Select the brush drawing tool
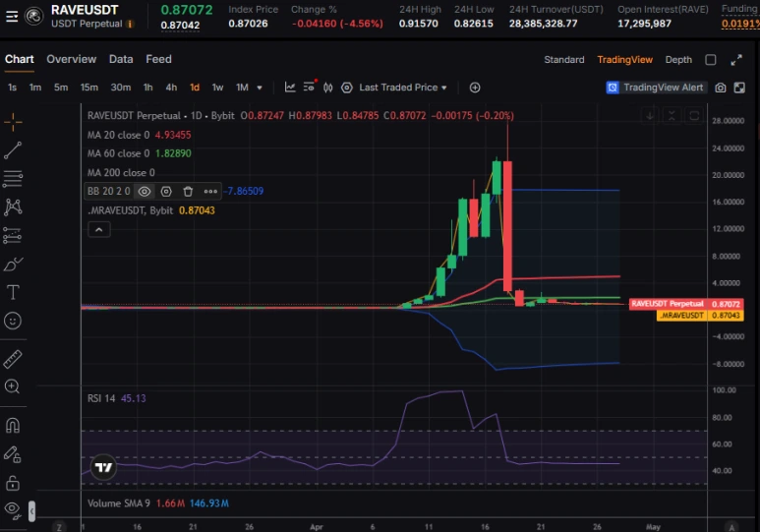Screen dimensions: 760x532 click(13, 265)
